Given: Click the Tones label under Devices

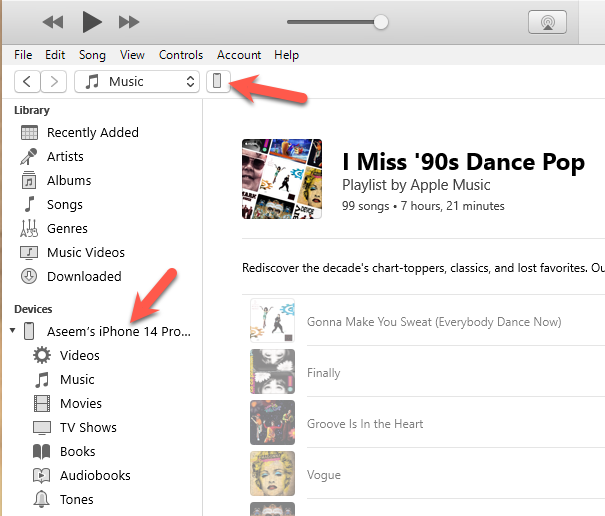Looking at the screenshot, I should 77,499.
